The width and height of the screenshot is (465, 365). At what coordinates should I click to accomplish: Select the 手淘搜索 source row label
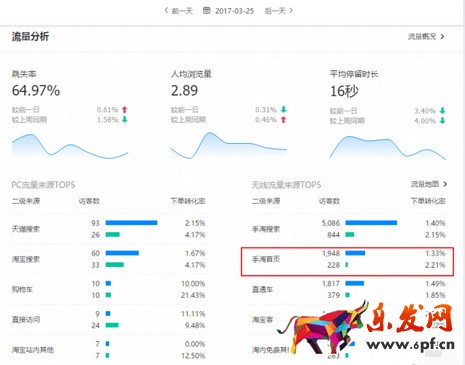coord(266,229)
